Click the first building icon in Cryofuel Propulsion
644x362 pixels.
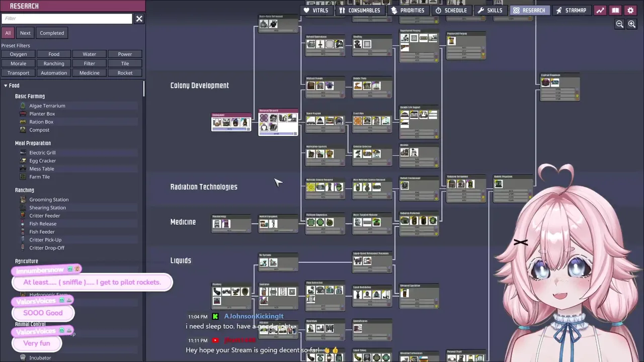coord(546,82)
